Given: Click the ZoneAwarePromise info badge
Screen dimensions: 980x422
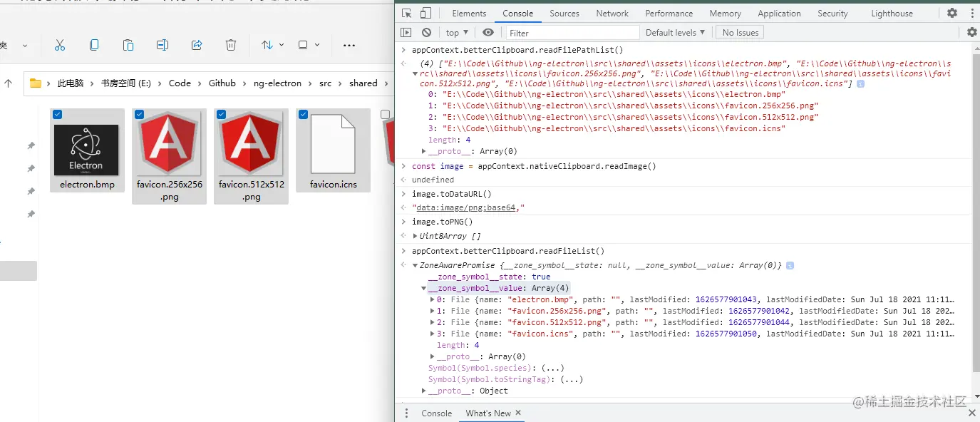Looking at the screenshot, I should coord(790,266).
